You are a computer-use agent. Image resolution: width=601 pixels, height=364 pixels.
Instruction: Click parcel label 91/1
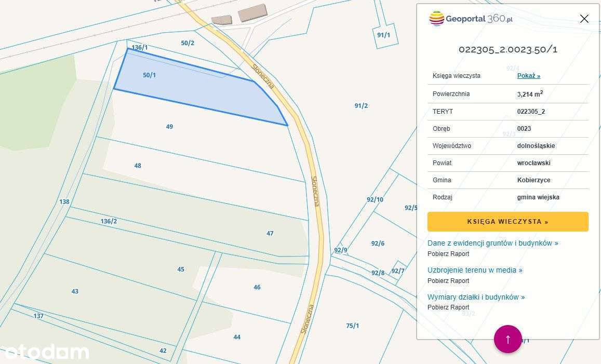point(383,35)
